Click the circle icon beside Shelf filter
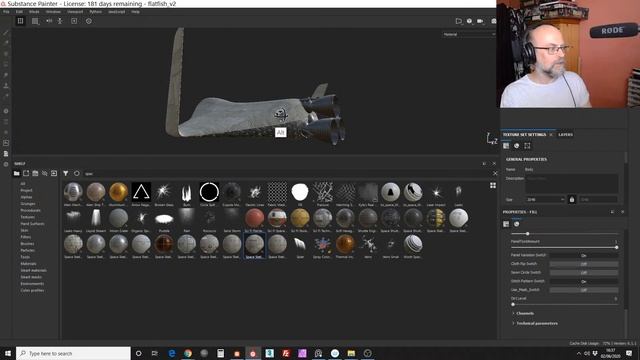 [x=77, y=173]
